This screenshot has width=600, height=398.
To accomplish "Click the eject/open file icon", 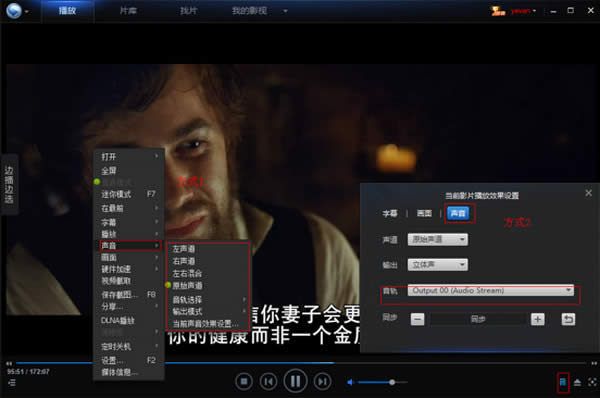I will [577, 382].
